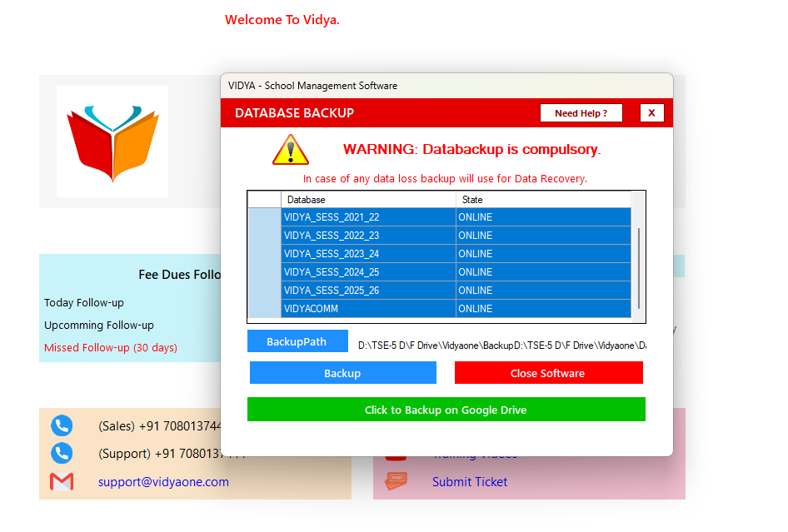Click the Gmail envelope icon
This screenshot has width=788, height=532.
(62, 482)
